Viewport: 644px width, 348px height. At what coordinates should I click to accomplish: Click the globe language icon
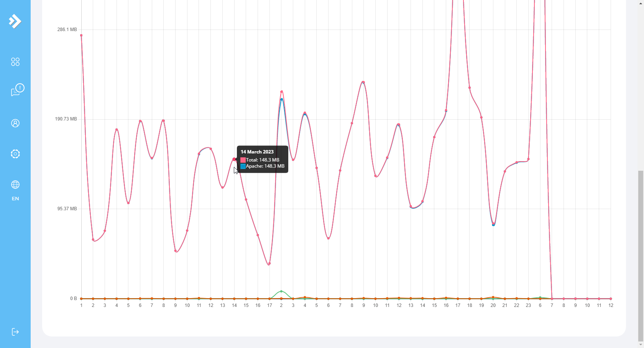coord(15,185)
